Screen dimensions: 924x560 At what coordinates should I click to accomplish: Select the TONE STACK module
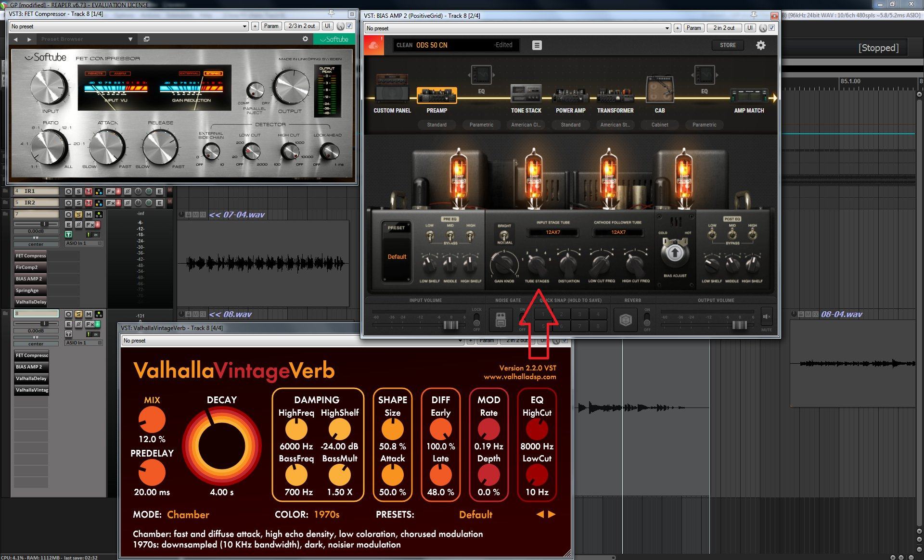coord(526,94)
